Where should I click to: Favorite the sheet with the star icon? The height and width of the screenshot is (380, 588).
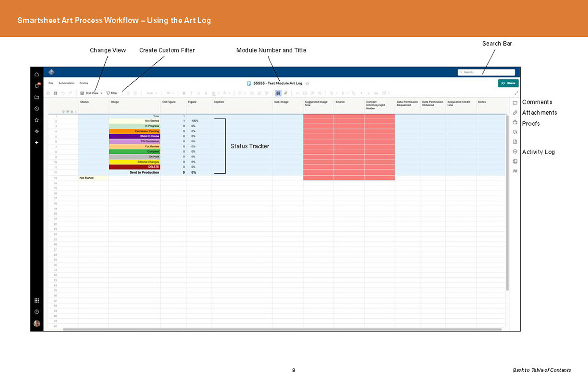(x=307, y=84)
